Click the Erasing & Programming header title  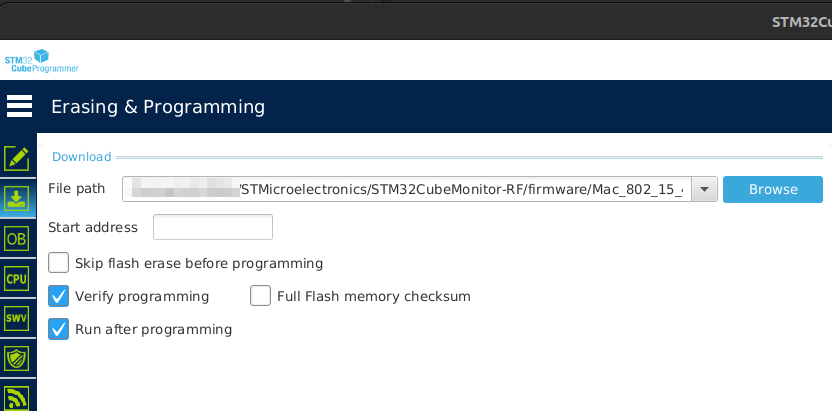158,106
